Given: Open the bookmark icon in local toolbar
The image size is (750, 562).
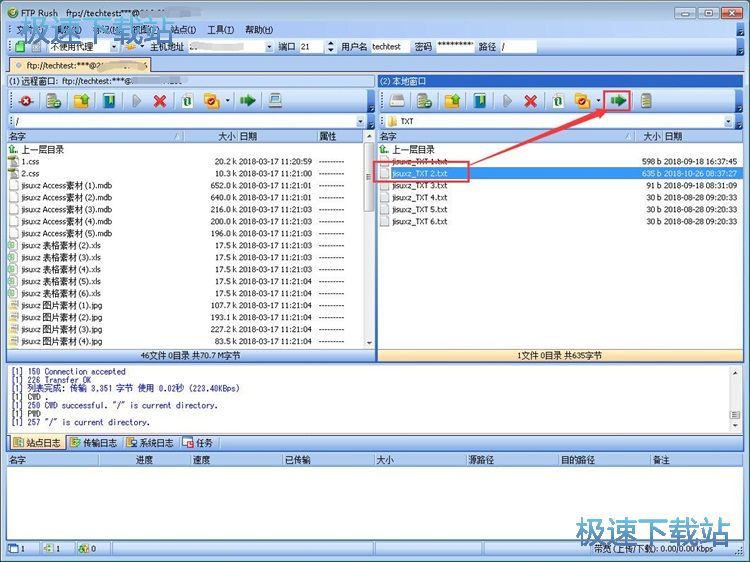Looking at the screenshot, I should 480,101.
